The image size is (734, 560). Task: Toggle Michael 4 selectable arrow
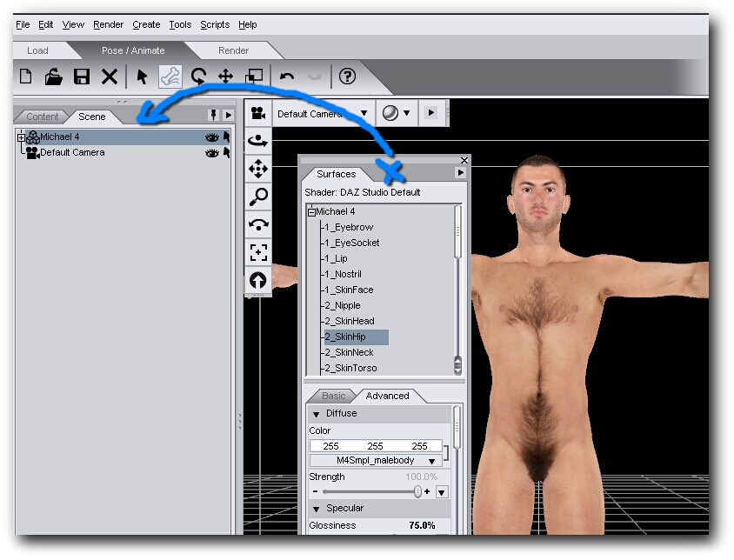227,137
